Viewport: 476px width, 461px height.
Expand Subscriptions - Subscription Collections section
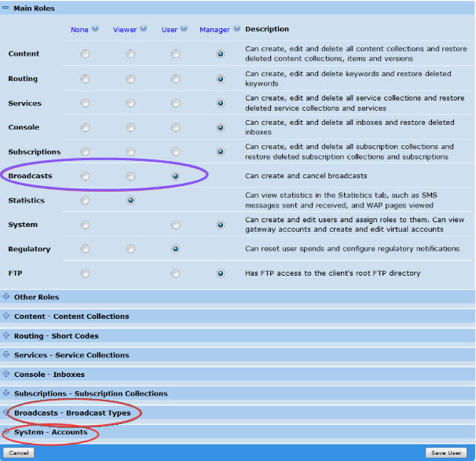pos(6,393)
